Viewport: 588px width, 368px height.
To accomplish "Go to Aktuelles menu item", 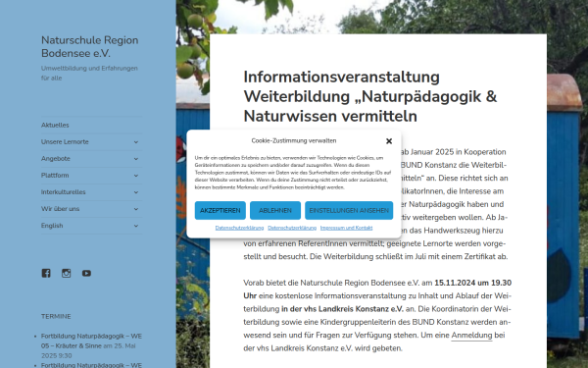I will pyautogui.click(x=55, y=125).
